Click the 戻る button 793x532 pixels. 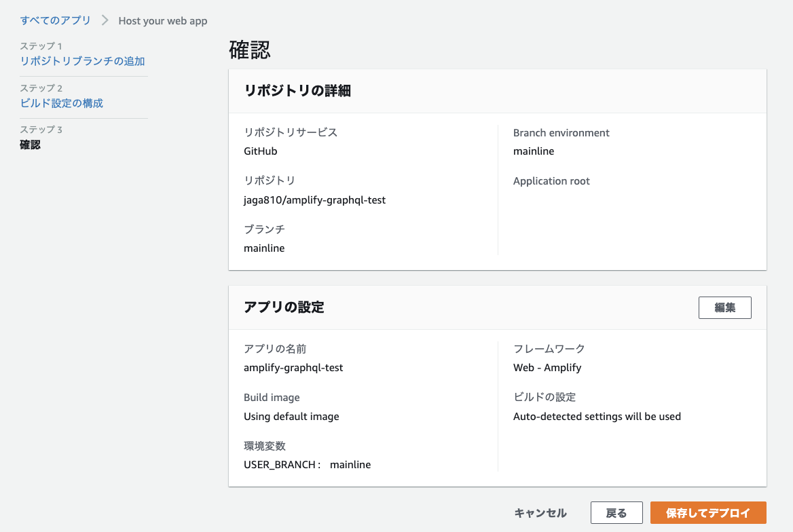pos(616,513)
